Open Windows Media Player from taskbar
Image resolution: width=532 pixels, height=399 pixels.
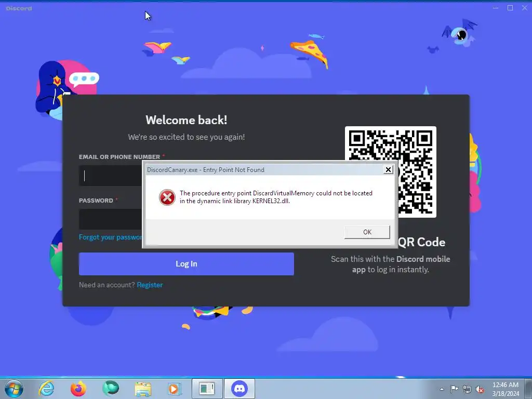175,389
